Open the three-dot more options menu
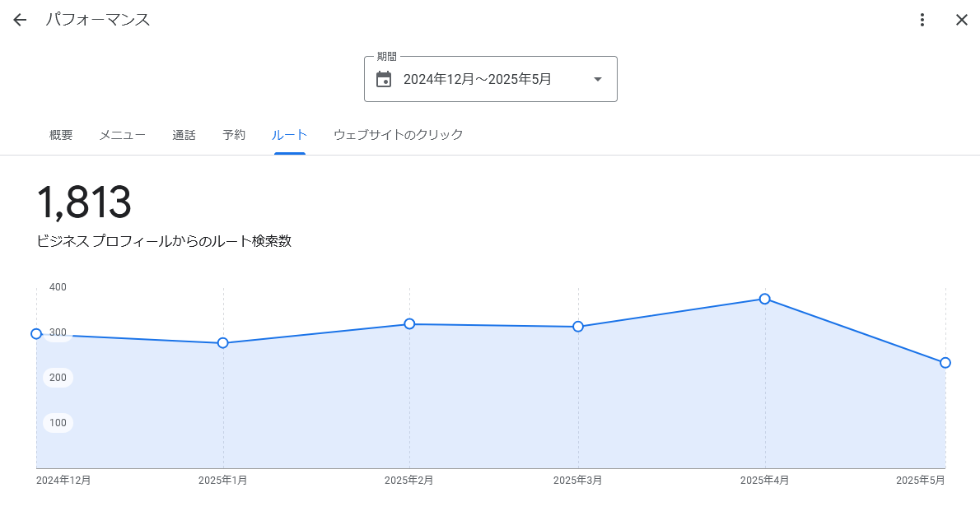980x525 pixels. tap(922, 20)
